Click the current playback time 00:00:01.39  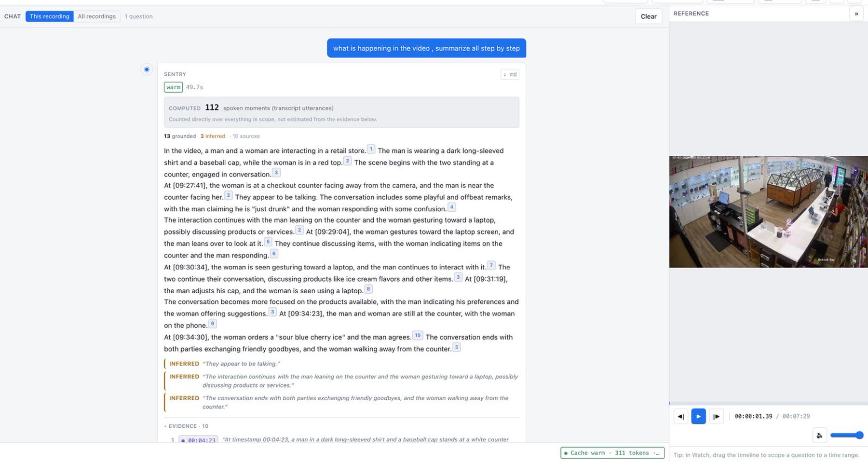tap(753, 416)
